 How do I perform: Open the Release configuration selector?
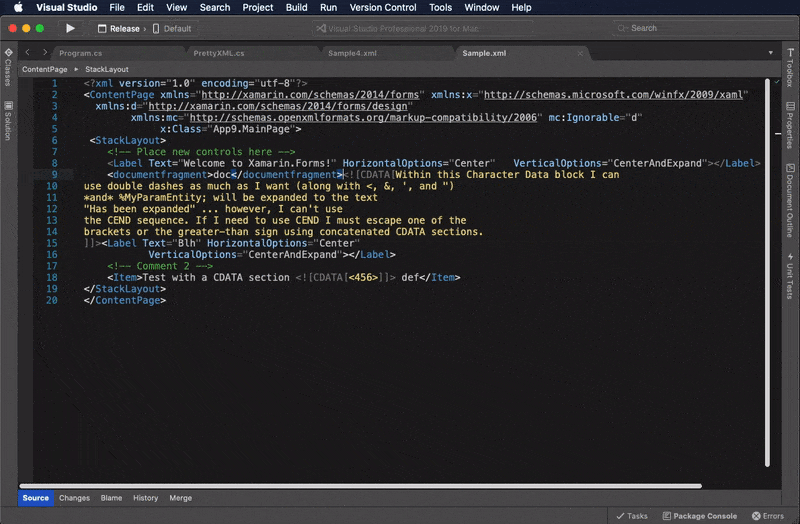pos(119,29)
